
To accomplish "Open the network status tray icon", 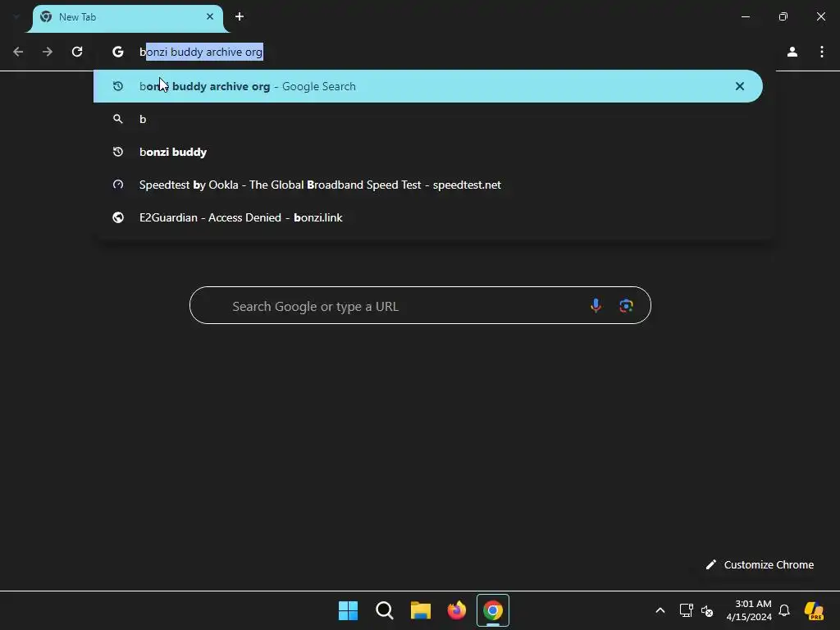I will pos(687,610).
